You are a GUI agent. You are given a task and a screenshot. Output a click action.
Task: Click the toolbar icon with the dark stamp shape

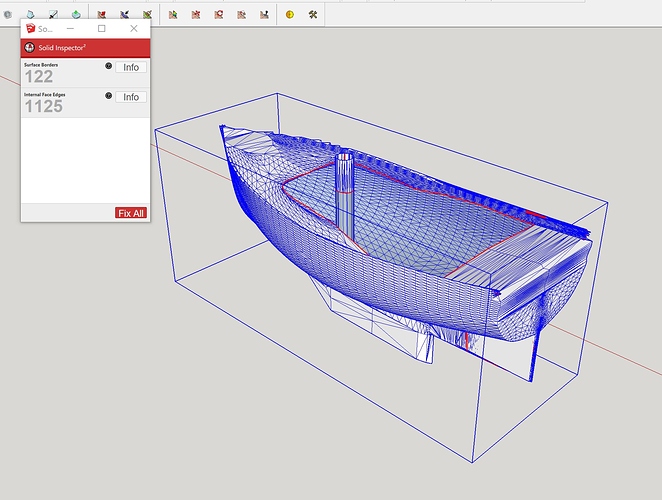click(x=264, y=15)
